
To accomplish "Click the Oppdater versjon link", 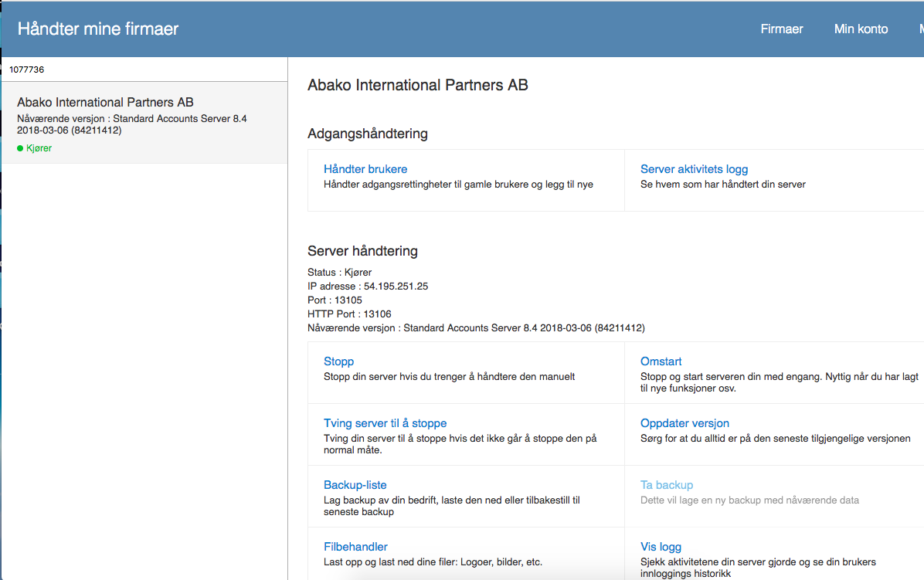I will coord(685,423).
